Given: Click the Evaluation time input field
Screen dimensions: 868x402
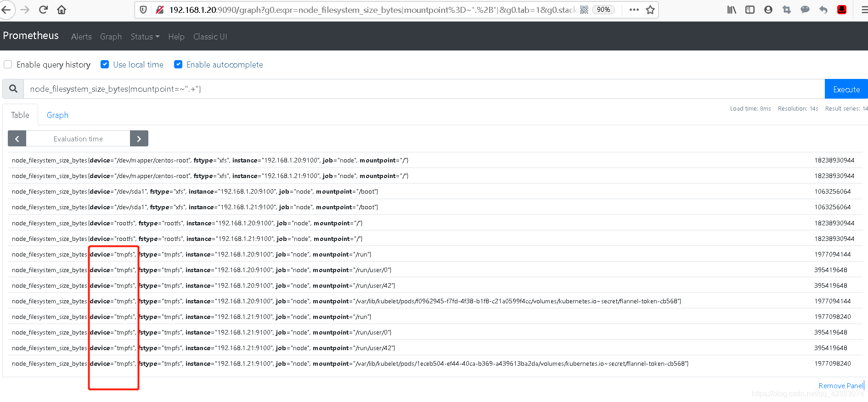Looking at the screenshot, I should (78, 139).
